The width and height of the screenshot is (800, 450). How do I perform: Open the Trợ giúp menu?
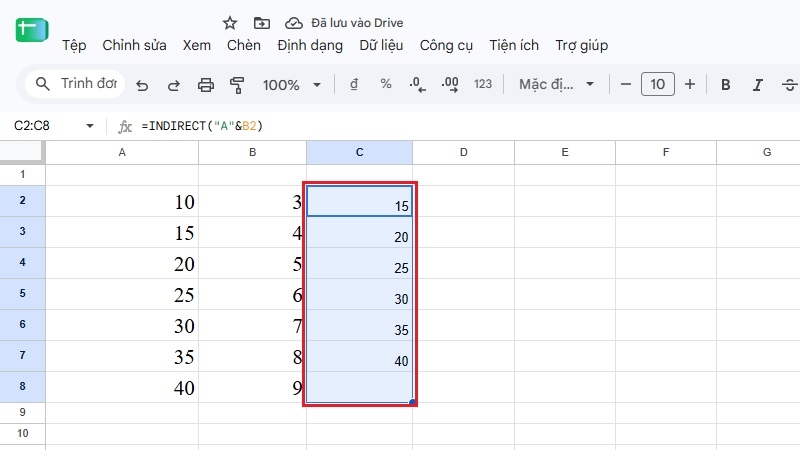click(582, 45)
